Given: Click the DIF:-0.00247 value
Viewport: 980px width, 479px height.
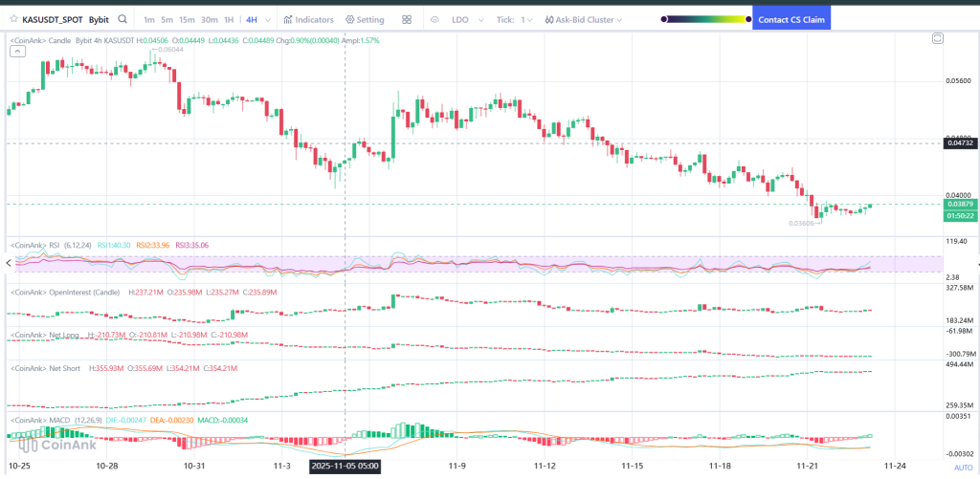Looking at the screenshot, I should [125, 420].
